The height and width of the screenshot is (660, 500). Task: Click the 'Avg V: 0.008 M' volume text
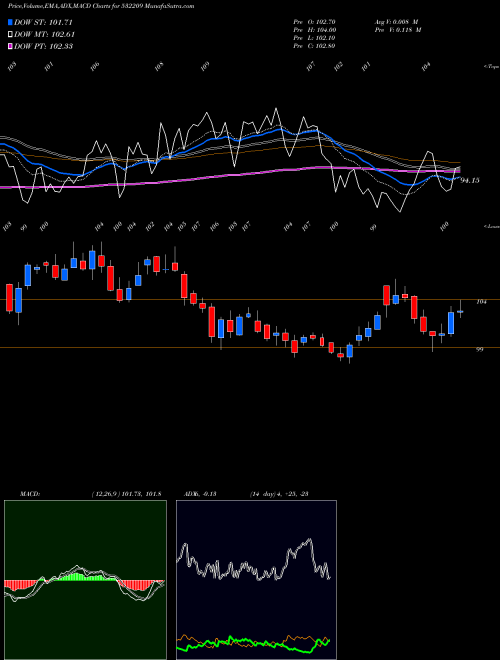coord(396,22)
